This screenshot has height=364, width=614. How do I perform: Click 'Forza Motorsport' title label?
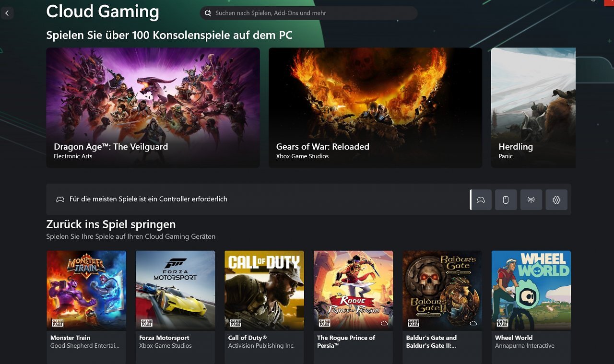(164, 338)
